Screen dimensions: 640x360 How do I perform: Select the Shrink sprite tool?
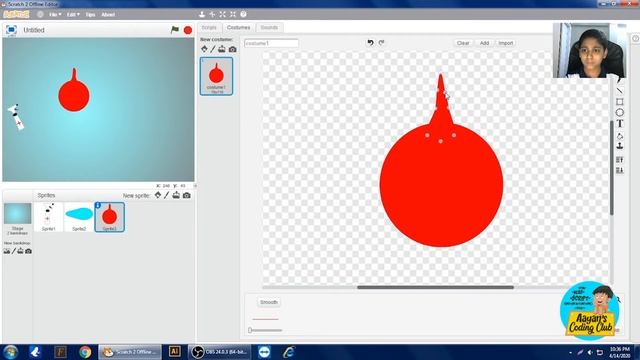233,14
